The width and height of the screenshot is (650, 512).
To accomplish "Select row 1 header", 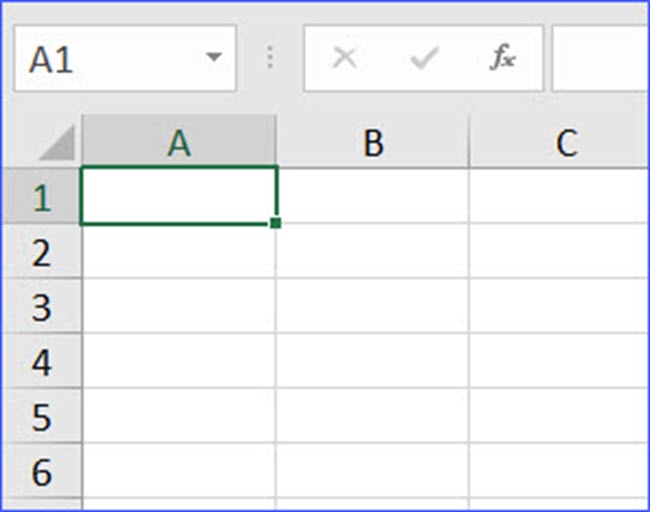I will pyautogui.click(x=41, y=196).
